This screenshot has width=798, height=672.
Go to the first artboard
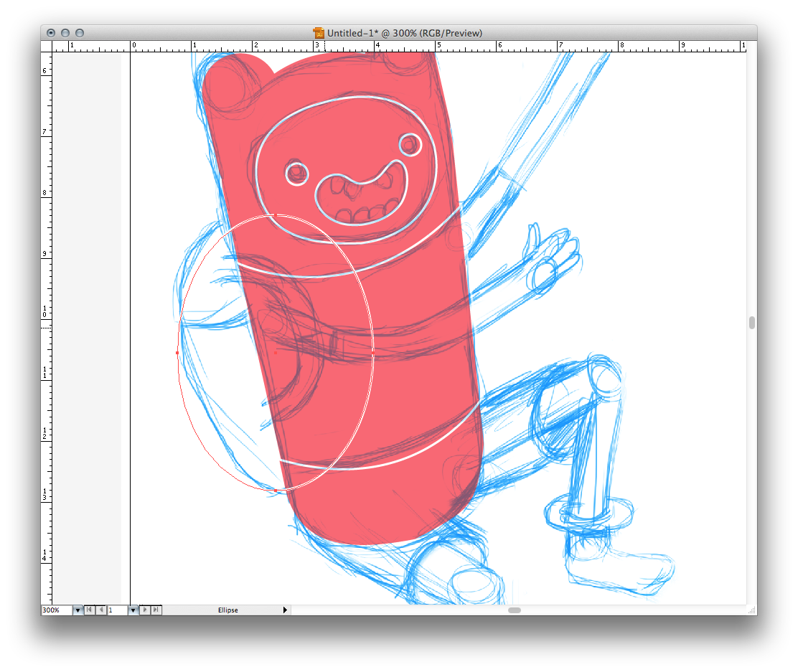tap(89, 610)
